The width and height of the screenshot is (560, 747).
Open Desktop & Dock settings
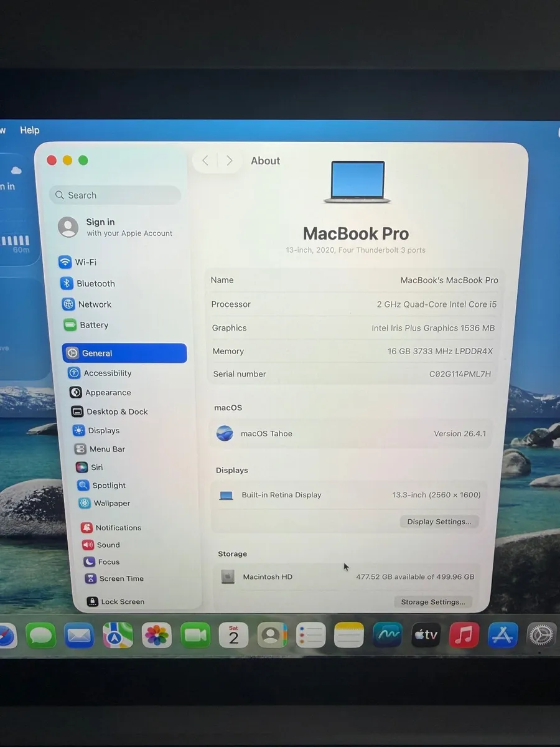click(x=110, y=411)
